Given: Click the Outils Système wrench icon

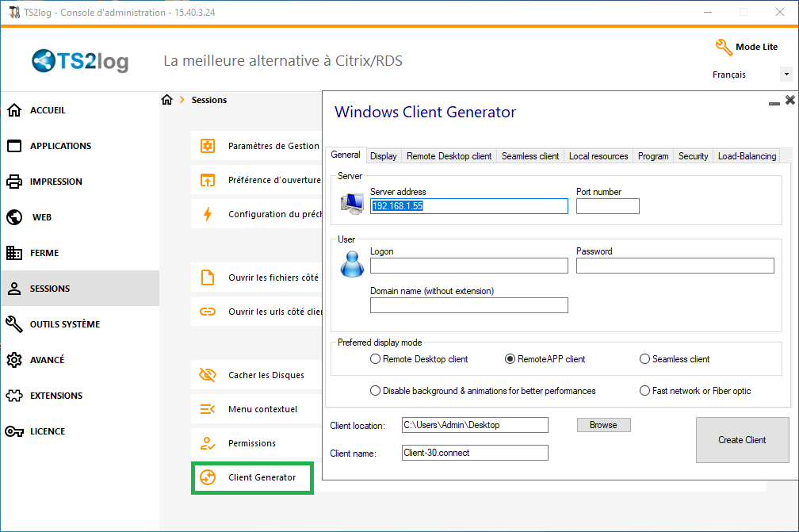Looking at the screenshot, I should pyautogui.click(x=14, y=324).
